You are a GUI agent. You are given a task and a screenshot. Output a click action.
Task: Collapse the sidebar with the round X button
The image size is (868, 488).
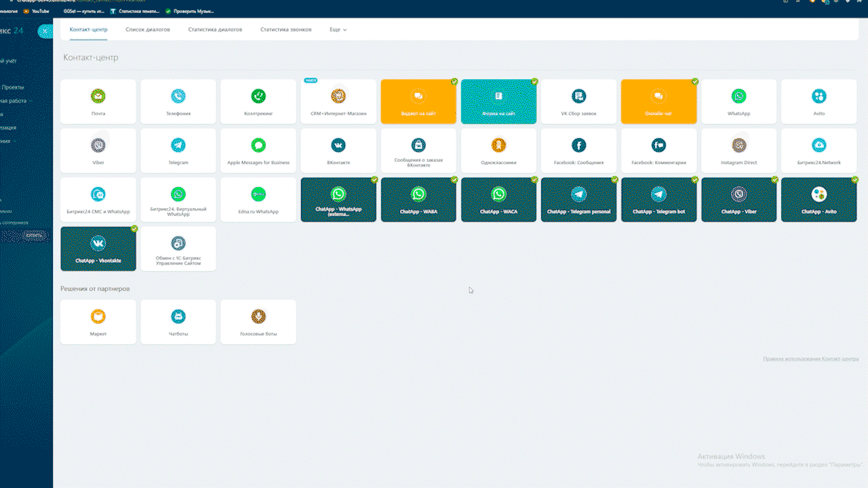[x=45, y=31]
